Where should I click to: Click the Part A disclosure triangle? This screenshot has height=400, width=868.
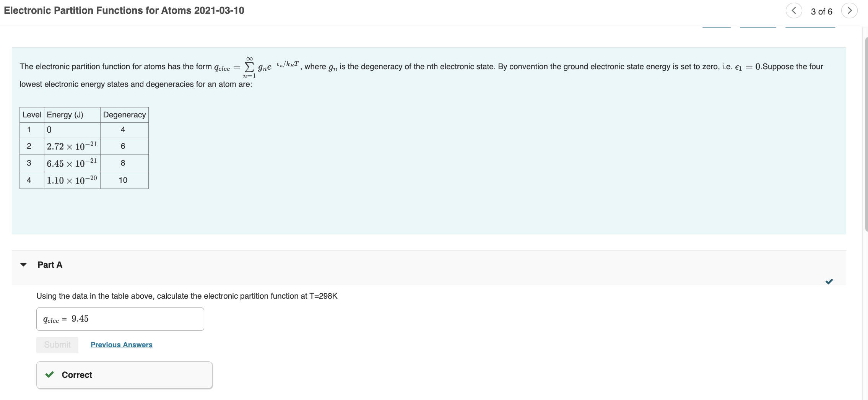point(23,264)
